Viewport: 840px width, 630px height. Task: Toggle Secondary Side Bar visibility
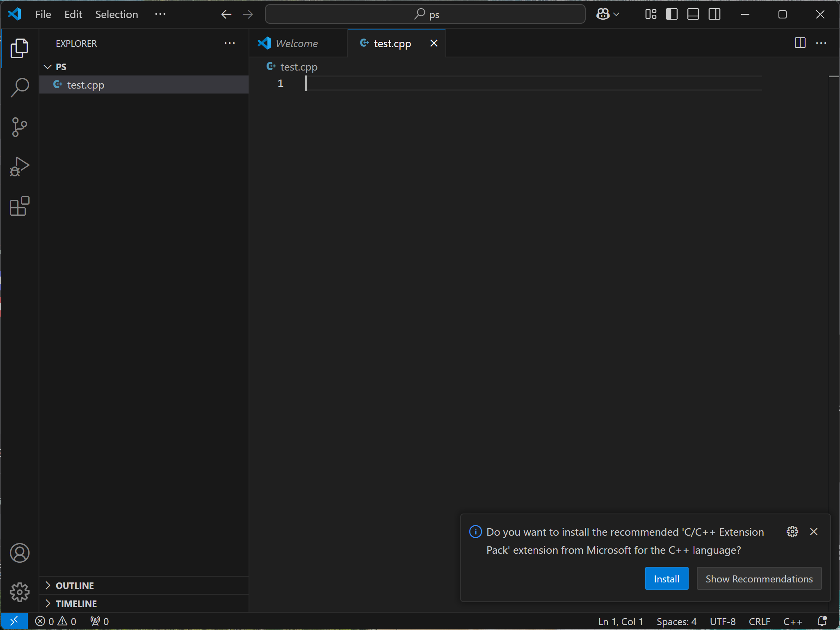(x=714, y=14)
